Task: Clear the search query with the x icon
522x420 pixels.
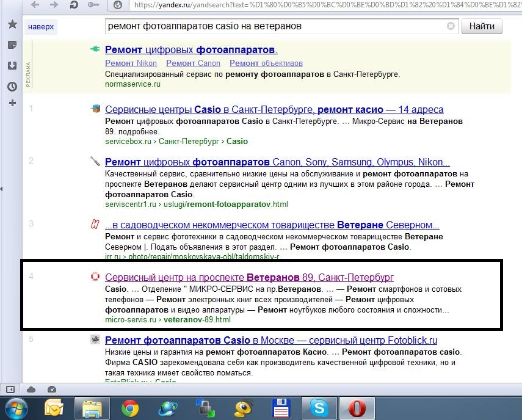Action: pyautogui.click(x=451, y=26)
